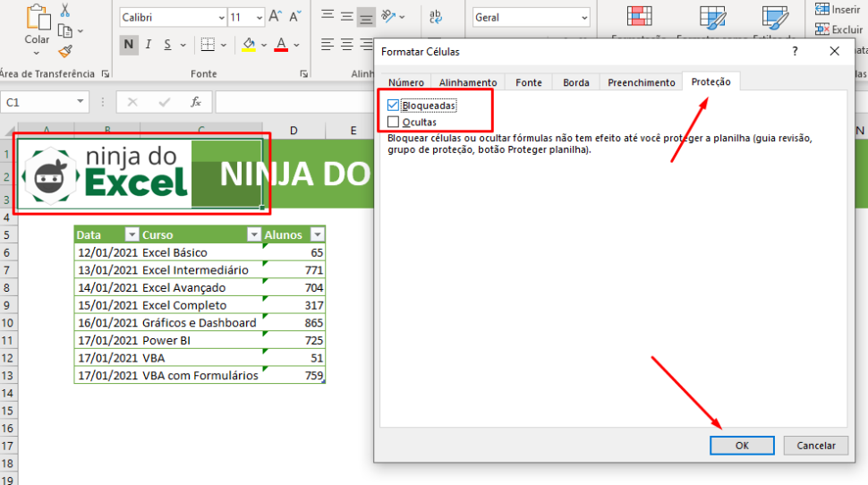Toggle underline S formatting
The height and width of the screenshot is (485, 868).
click(167, 44)
